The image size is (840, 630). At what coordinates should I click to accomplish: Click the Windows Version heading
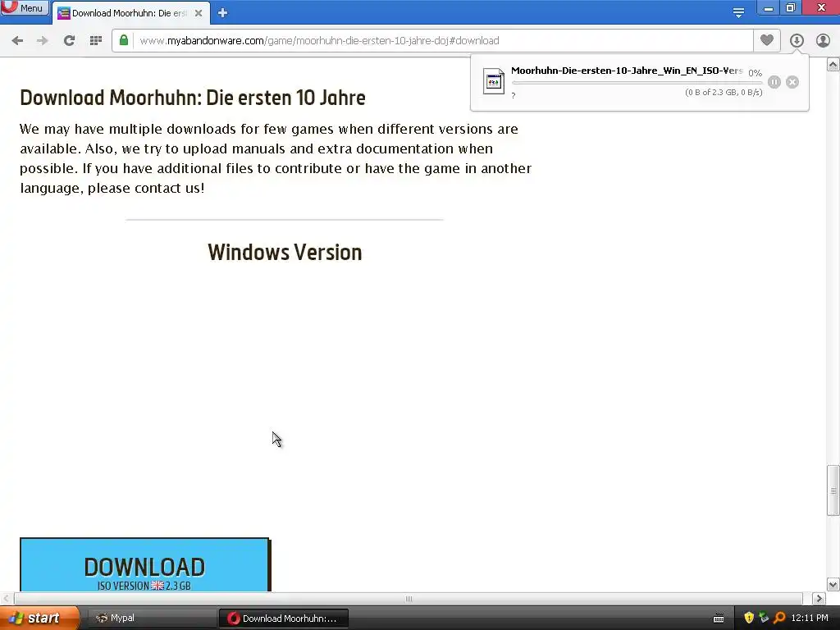pos(285,253)
